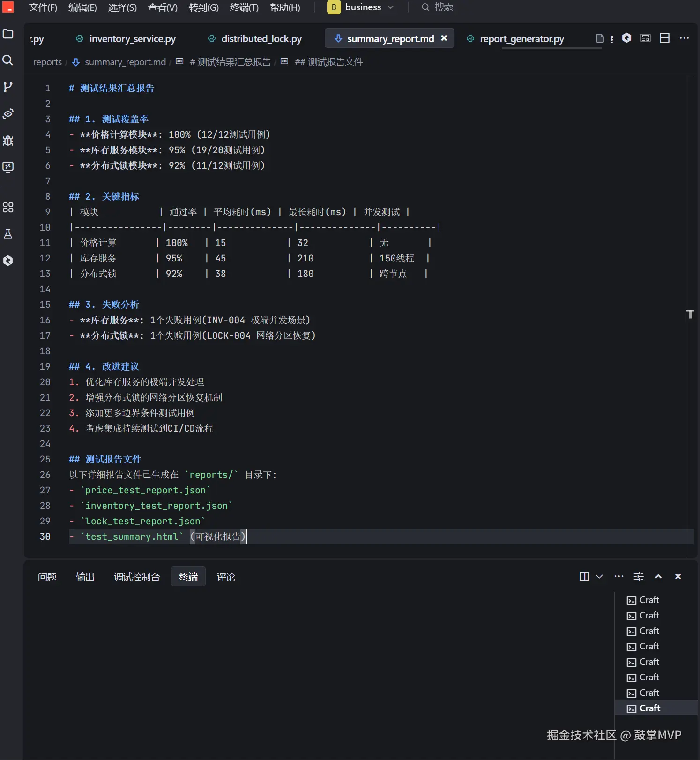The width and height of the screenshot is (700, 760).
Task: Switch to the inventory_service.py tab
Action: (x=127, y=38)
